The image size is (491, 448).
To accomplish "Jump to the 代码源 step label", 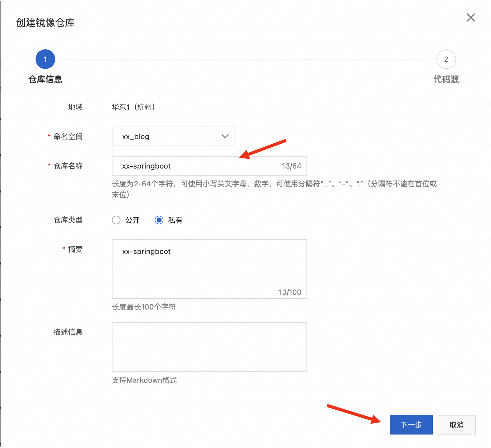I will (446, 80).
